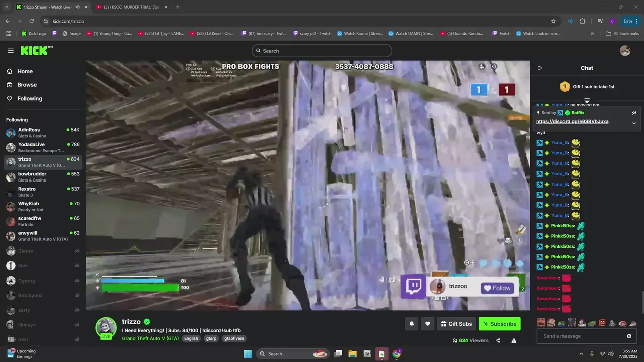Open the Kick hamburger menu
Screen dimensions: 644x362
(11, 51)
